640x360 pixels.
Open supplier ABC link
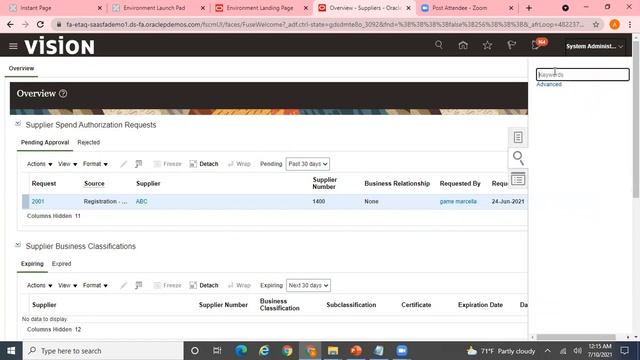click(142, 202)
